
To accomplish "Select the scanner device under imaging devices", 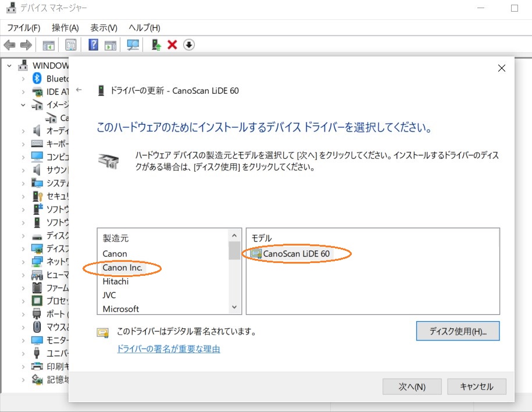I will [51, 118].
